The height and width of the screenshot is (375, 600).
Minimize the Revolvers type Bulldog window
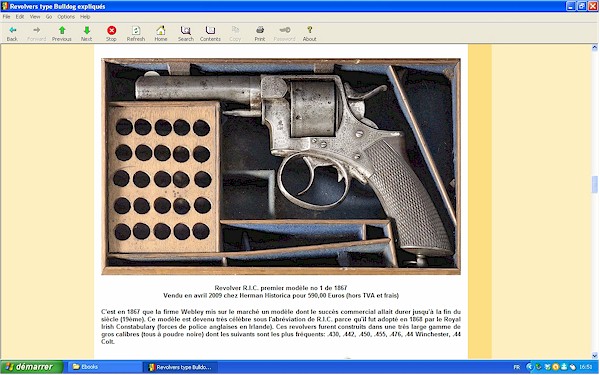(571, 6)
